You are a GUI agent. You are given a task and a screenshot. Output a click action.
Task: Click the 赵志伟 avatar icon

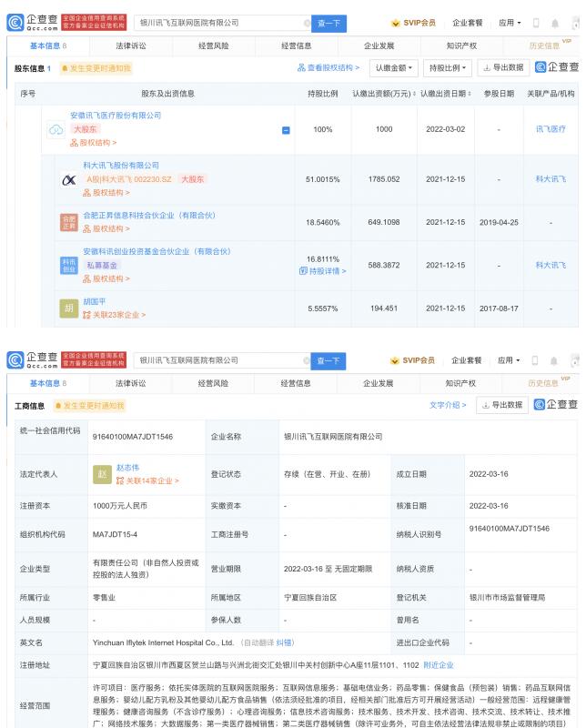click(x=102, y=474)
